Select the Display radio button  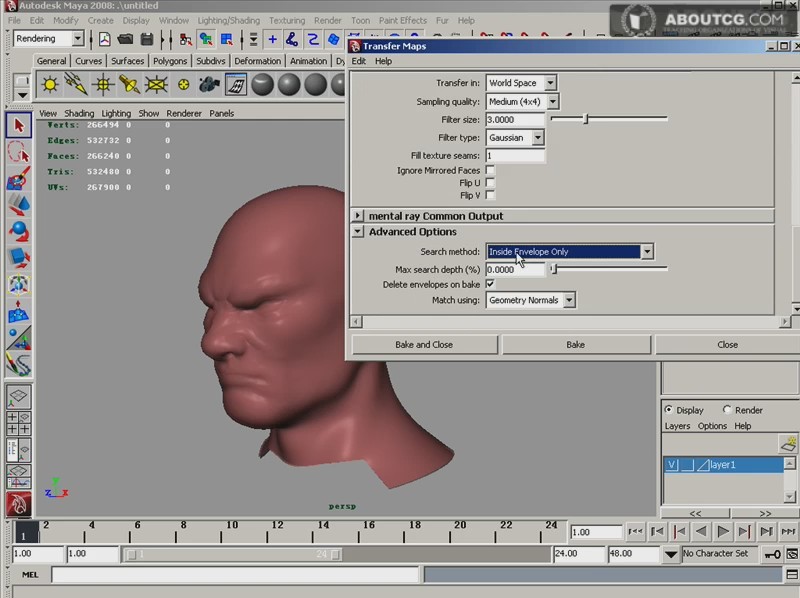click(x=668, y=409)
